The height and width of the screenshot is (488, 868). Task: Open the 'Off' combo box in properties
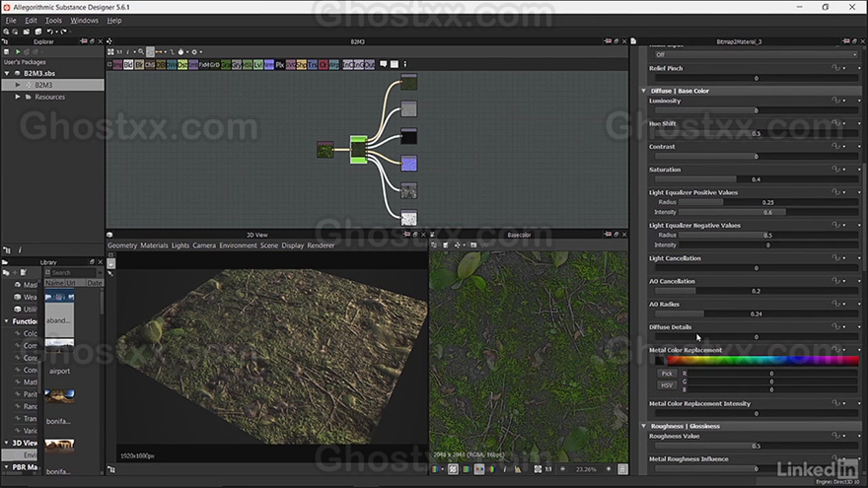pos(756,55)
